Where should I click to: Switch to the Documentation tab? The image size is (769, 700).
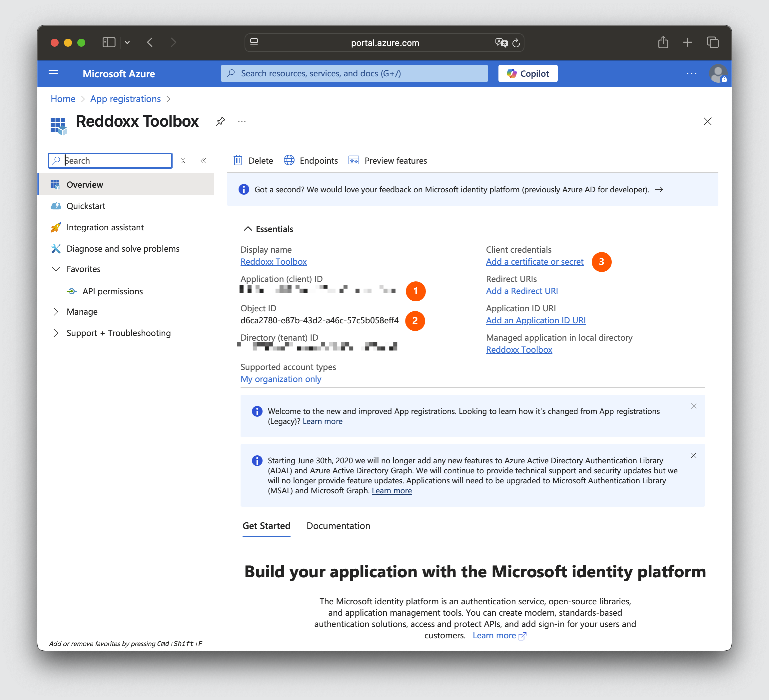coord(338,526)
